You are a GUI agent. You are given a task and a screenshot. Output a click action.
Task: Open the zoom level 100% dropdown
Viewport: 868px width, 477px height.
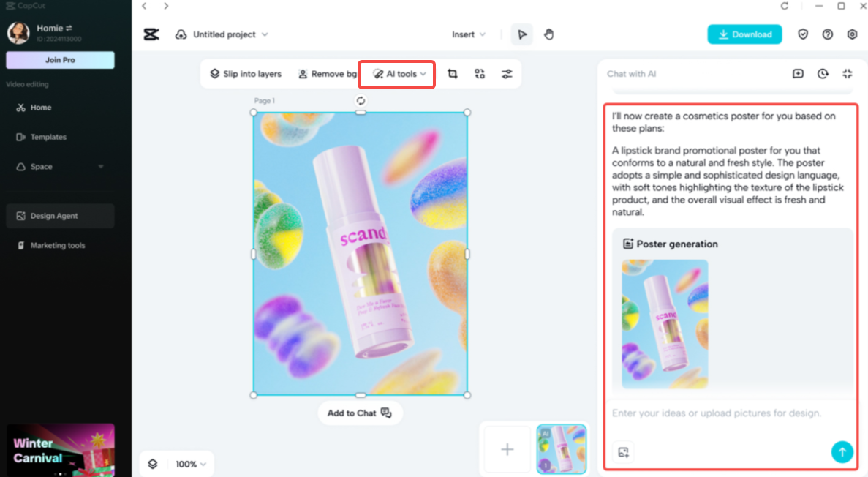[189, 464]
